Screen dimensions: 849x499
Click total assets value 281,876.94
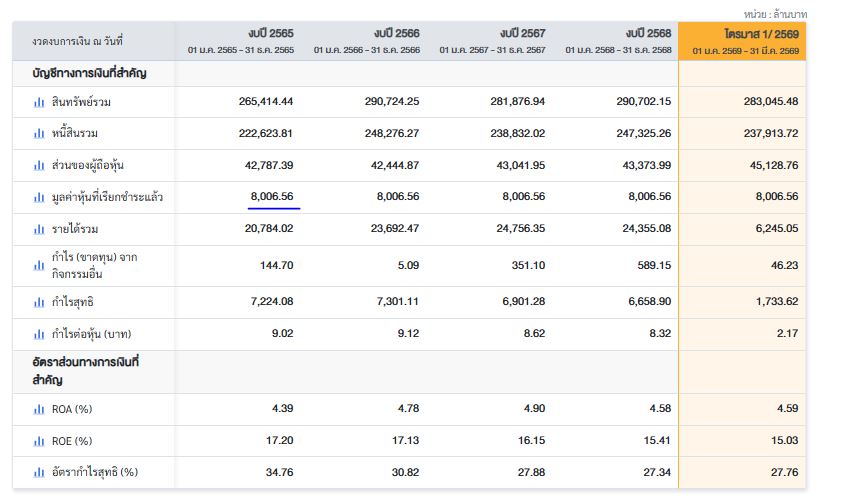click(x=518, y=101)
